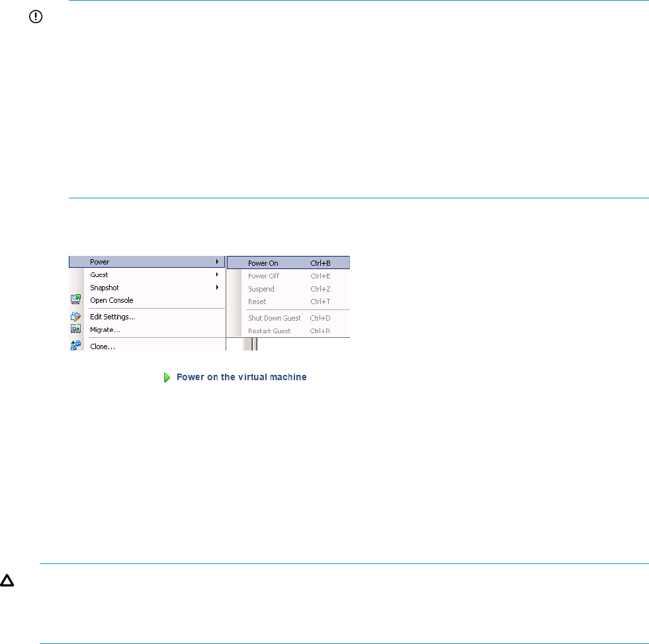
Task: Choose Open Console from context menu
Action: tap(147, 300)
